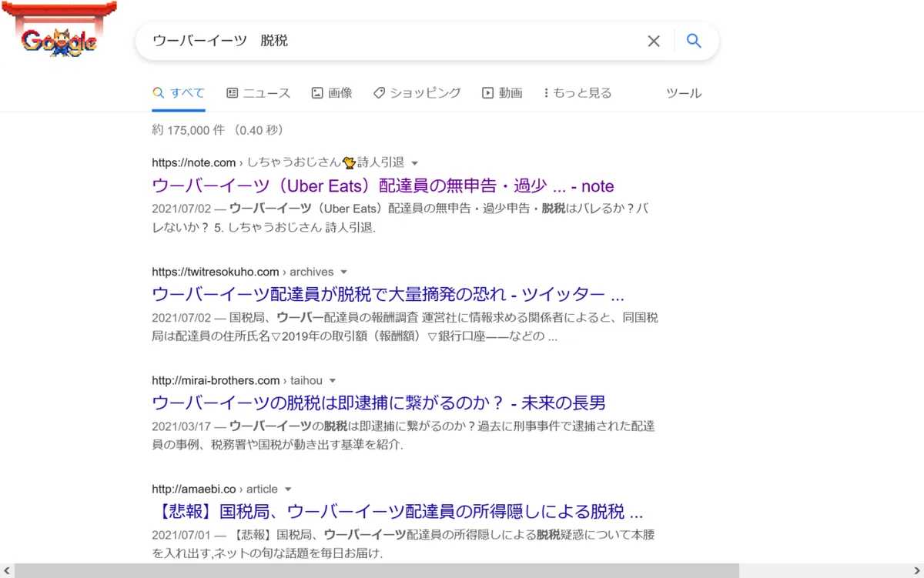Open the ニュース tab
The image size is (924, 578).
coord(259,93)
